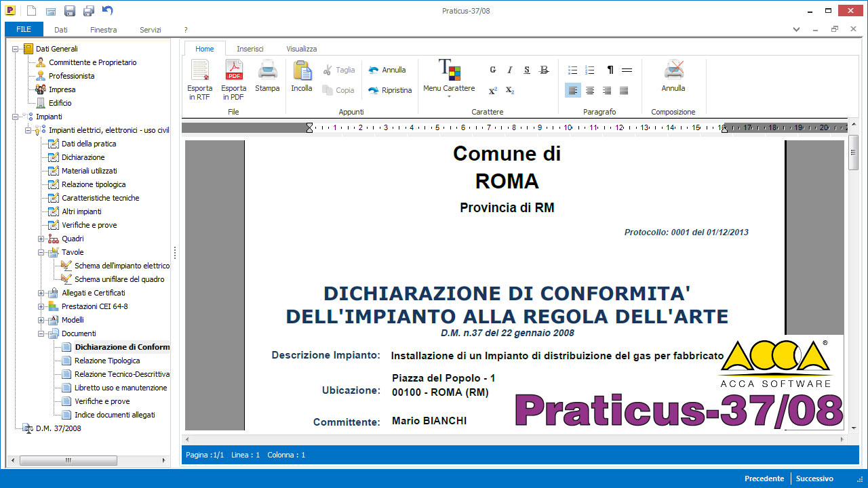Export document via Esporta in PDF
The image size is (868, 488).
coord(234,80)
